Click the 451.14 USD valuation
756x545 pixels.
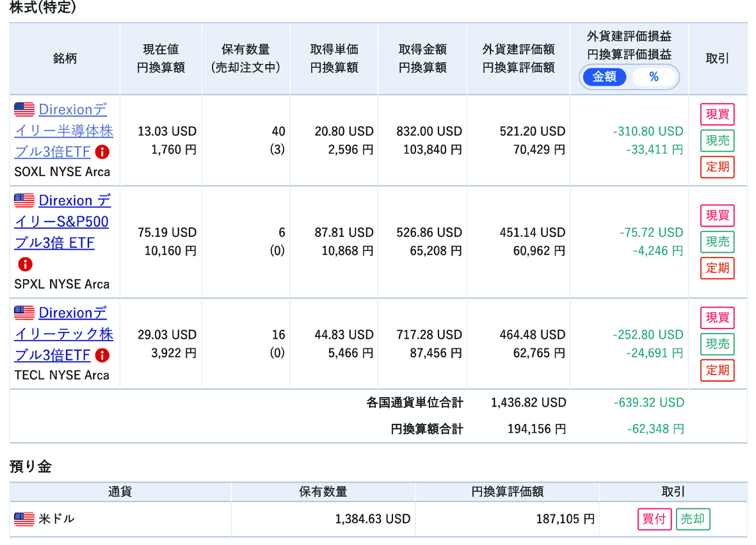pyautogui.click(x=533, y=232)
